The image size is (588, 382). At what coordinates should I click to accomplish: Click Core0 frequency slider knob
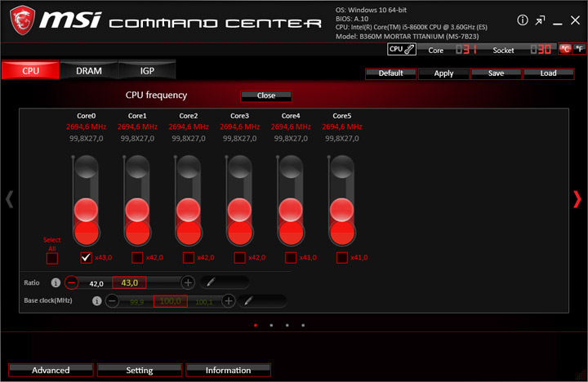coord(87,210)
